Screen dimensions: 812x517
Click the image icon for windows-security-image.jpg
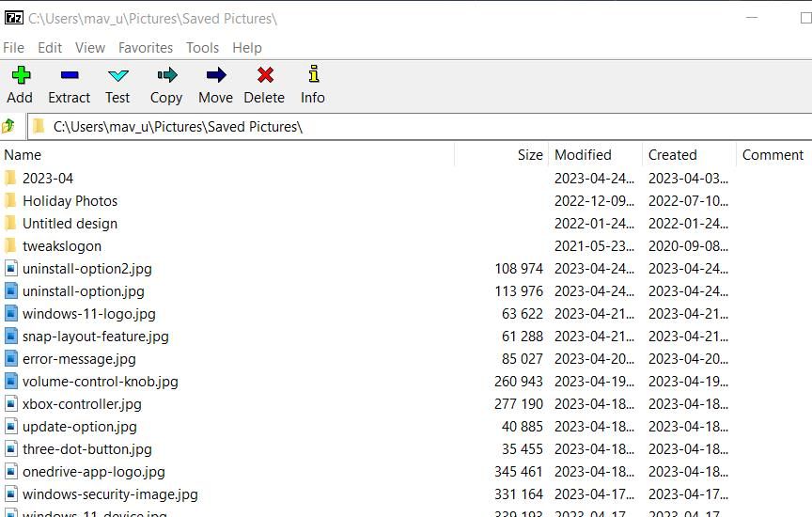[x=11, y=493]
